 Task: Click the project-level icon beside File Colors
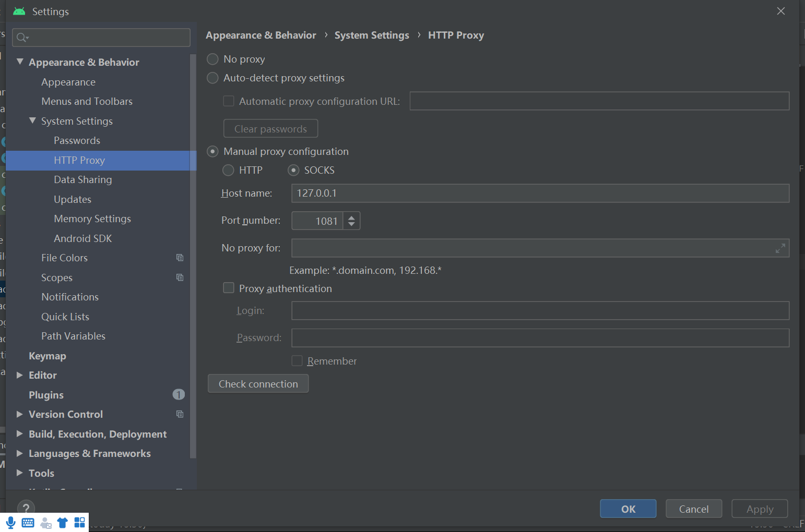tap(180, 258)
